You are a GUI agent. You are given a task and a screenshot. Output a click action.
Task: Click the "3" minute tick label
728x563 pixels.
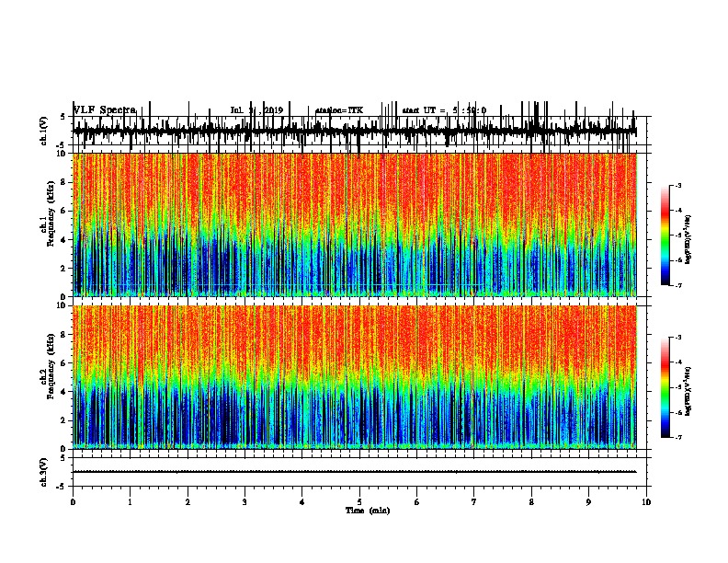245,502
